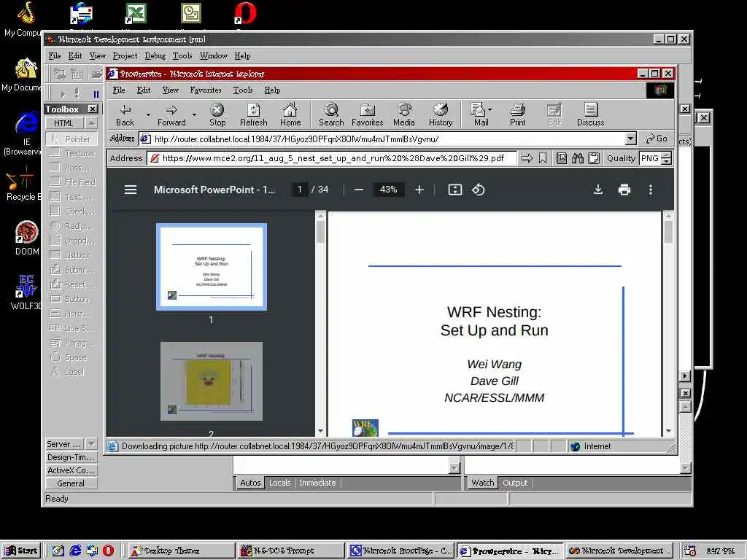
Task: Show the browsing History pane
Action: click(x=441, y=115)
